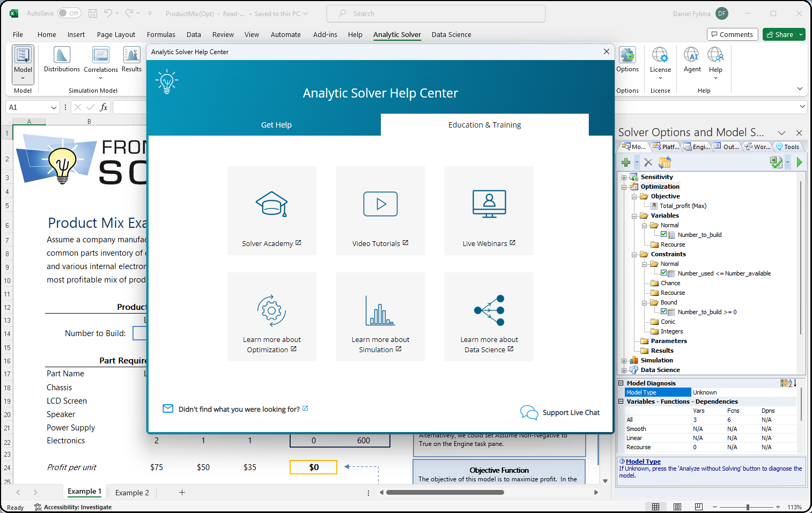Click 'Didn't find what you were looking for?' link
The height and width of the screenshot is (513, 812).
[x=239, y=409]
